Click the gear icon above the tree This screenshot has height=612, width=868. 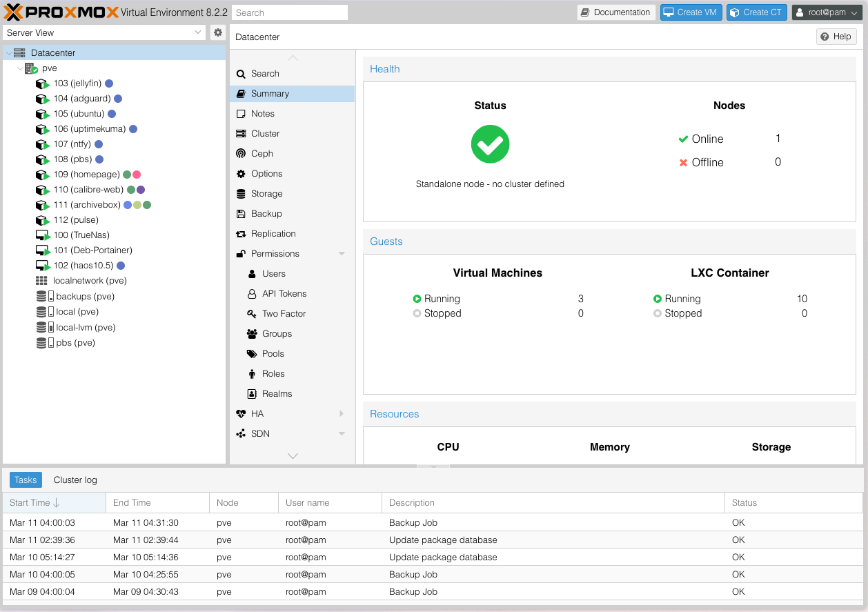click(217, 32)
